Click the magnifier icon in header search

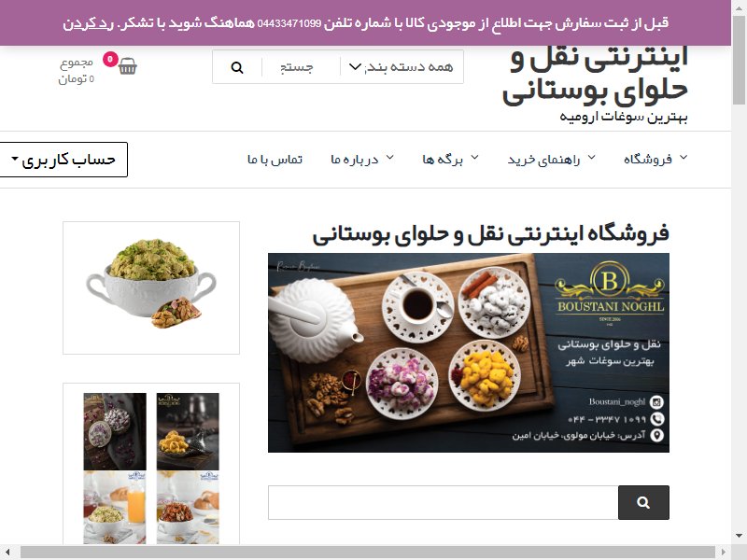[237, 67]
